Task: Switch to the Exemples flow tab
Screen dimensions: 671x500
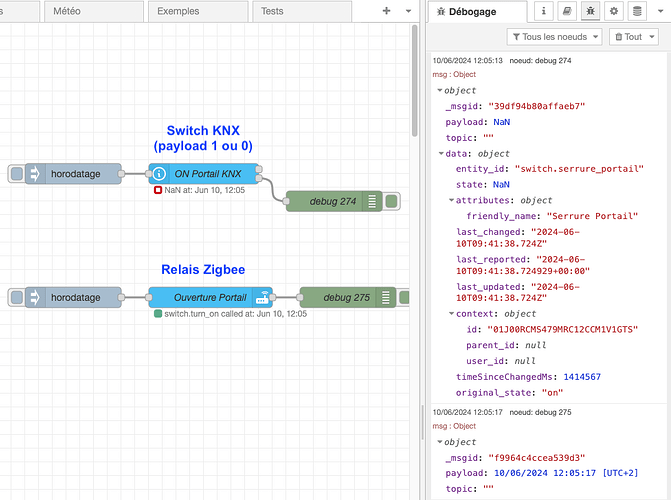Action: [198, 11]
